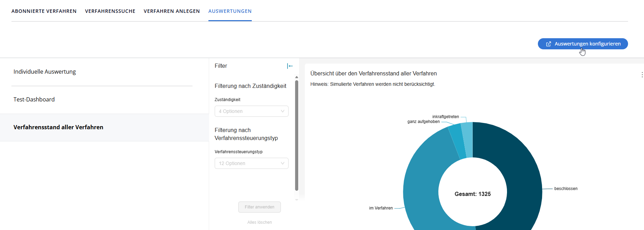Expand the Verfahrenssteuerungstyp dropdown with 12 Optionen

[251, 163]
